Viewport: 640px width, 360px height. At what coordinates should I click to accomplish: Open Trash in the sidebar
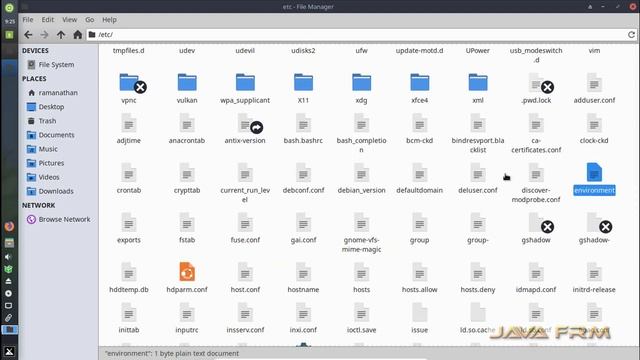[x=41, y=121]
